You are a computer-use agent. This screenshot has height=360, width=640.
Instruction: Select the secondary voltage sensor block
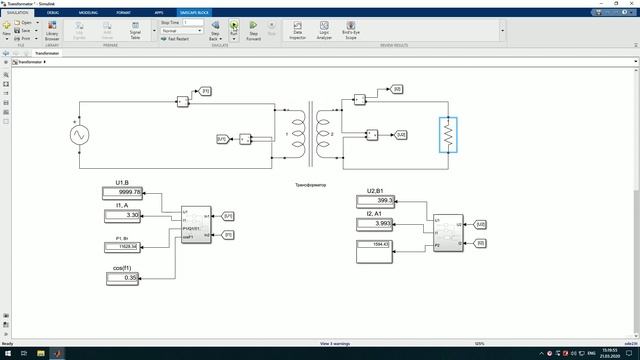372,135
